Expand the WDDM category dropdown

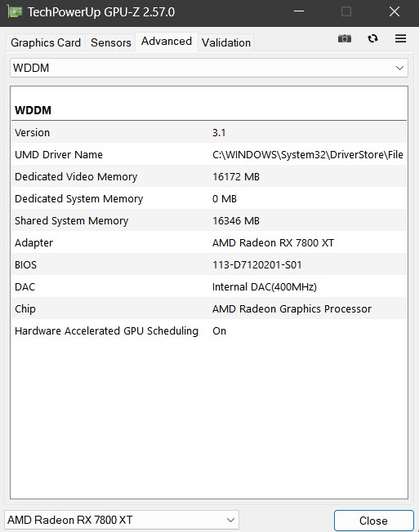(x=209, y=68)
